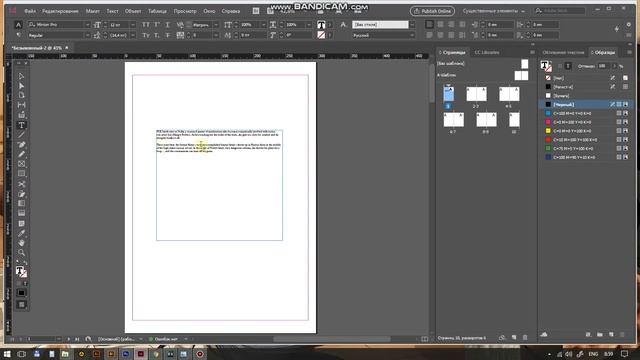This screenshot has width=640, height=360.
Task: Open the workspace switcher dropdown
Action: click(x=493, y=11)
